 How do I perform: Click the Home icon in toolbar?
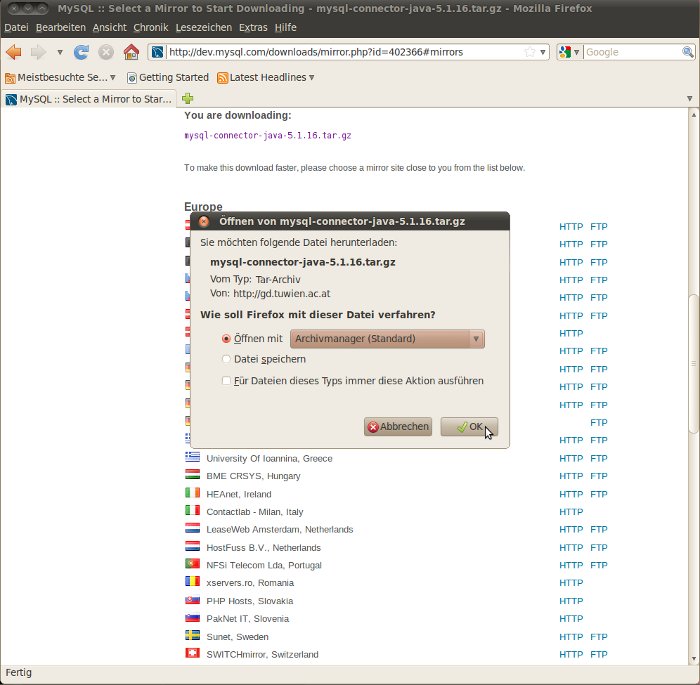point(131,52)
